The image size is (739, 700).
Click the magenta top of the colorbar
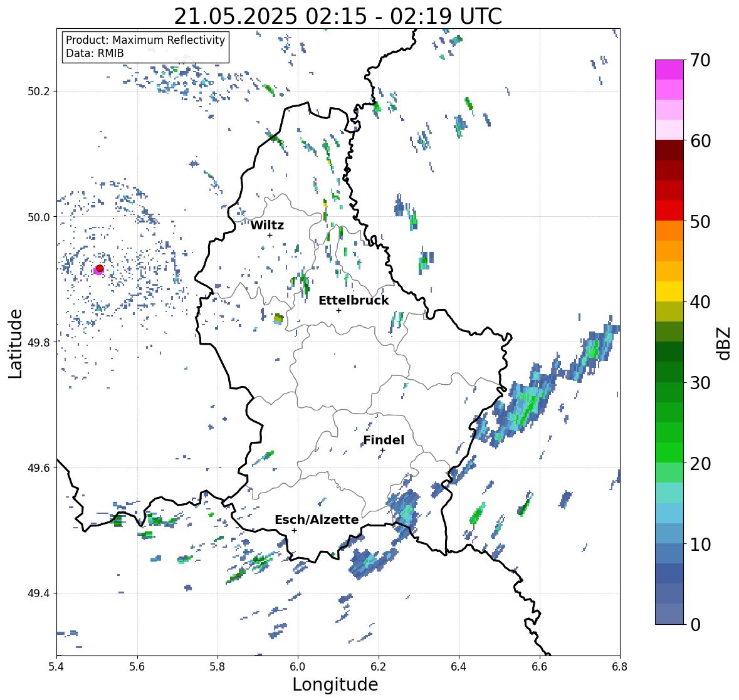669,70
